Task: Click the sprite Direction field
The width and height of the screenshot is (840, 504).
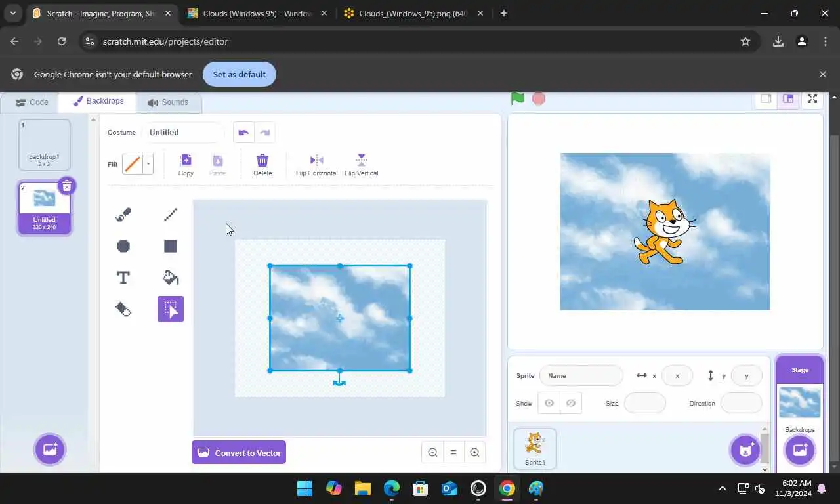Action: (742, 403)
